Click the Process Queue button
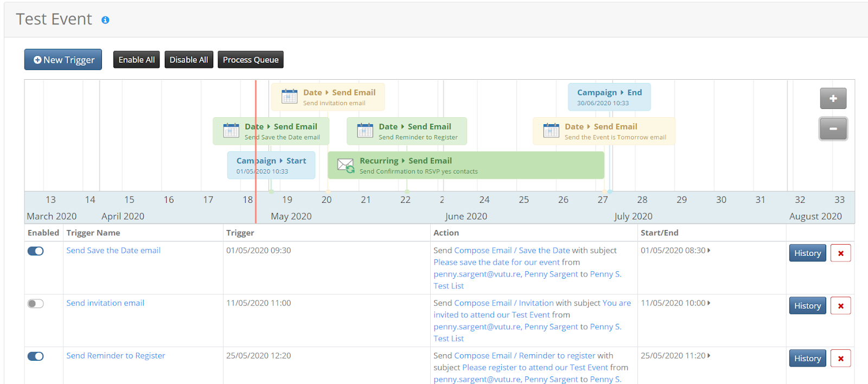Screen dimensions: 868x384 pos(251,60)
